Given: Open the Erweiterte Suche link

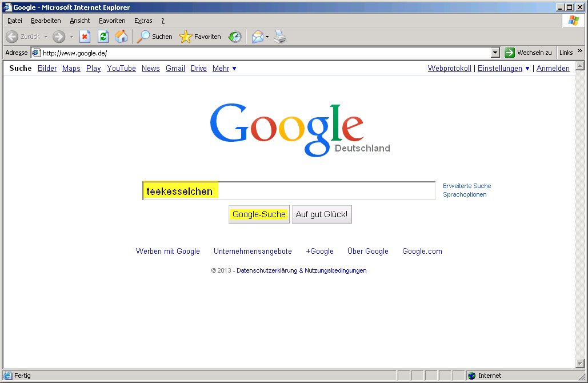Looking at the screenshot, I should 466,186.
